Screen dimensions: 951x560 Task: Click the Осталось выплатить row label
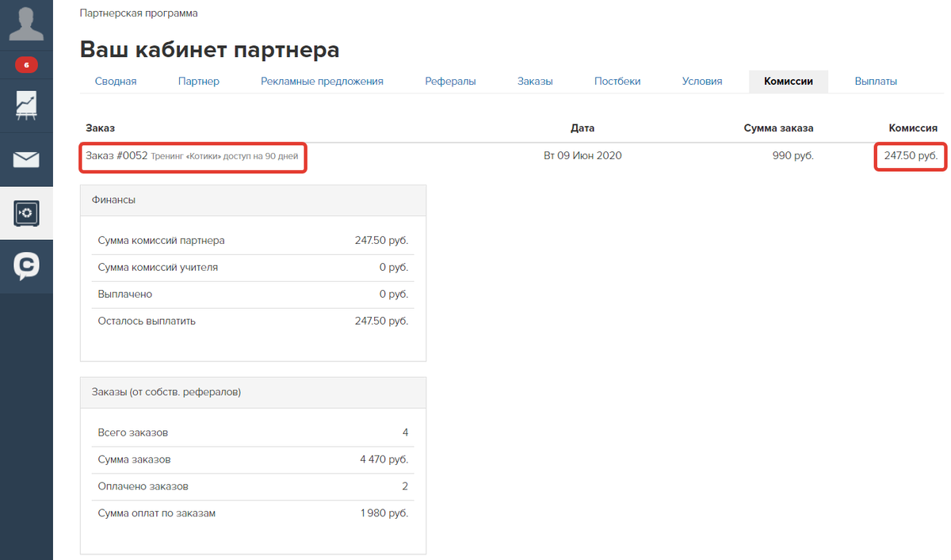click(147, 322)
